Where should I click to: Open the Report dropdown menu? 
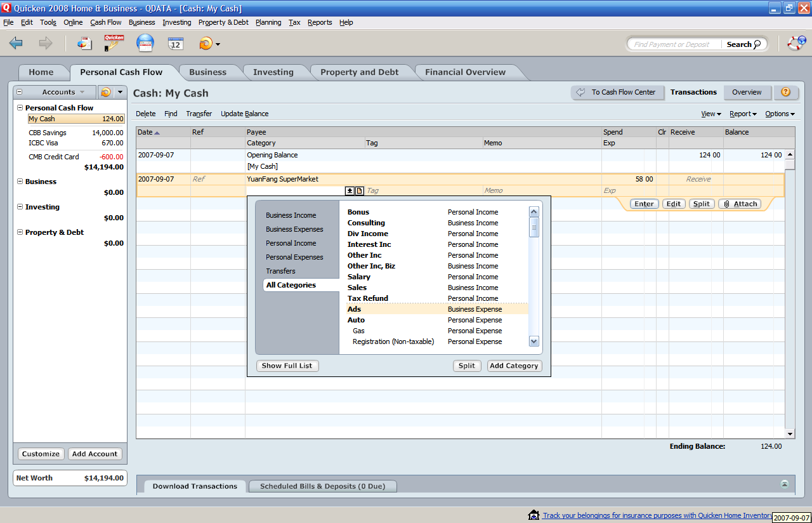(x=743, y=114)
